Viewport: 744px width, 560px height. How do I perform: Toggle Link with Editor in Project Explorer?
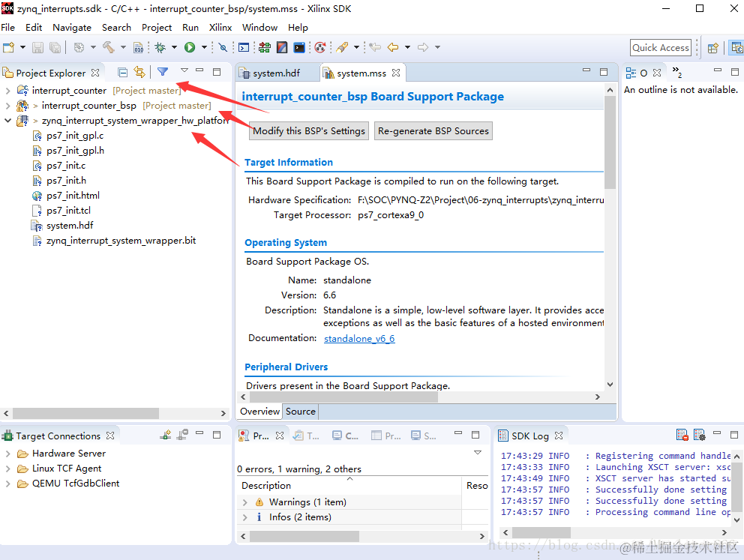(139, 72)
